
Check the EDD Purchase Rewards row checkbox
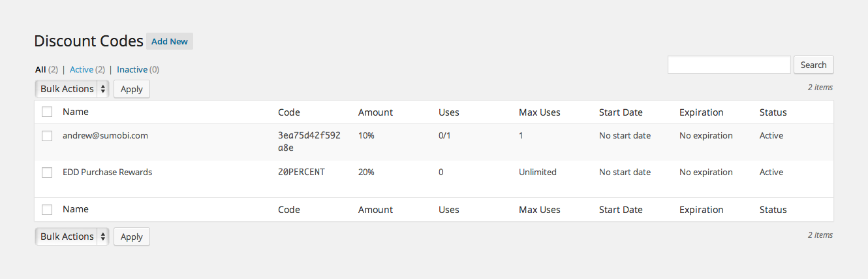[47, 172]
